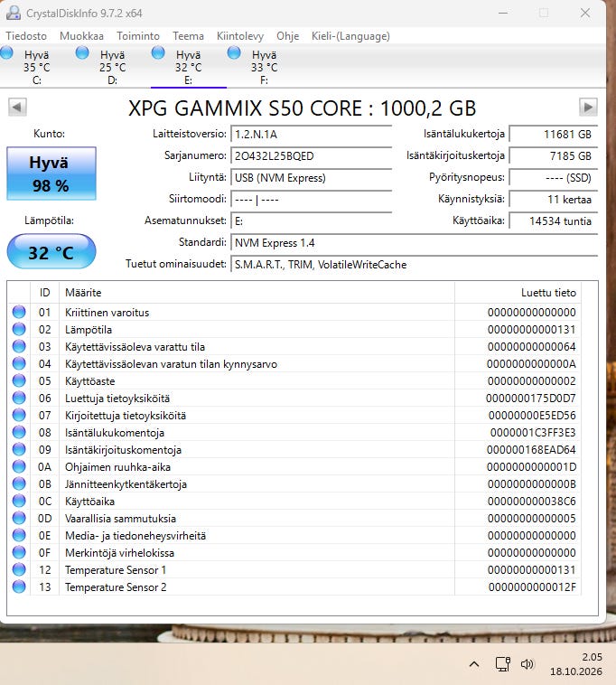
Task: Click the Käyttöaika value 14534 tuntia
Action: [x=553, y=221]
